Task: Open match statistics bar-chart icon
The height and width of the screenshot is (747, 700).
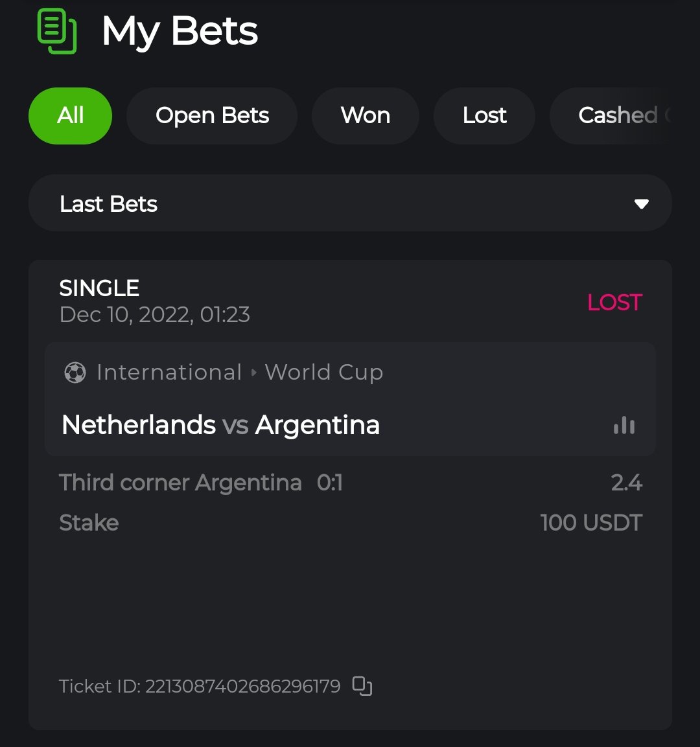Action: [x=624, y=426]
